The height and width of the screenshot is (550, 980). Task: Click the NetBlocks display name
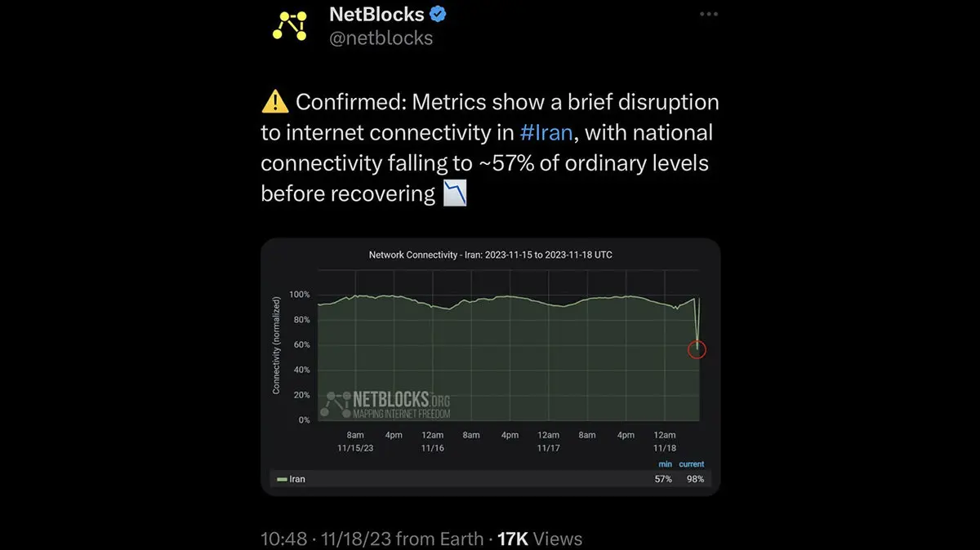pyautogui.click(x=376, y=15)
